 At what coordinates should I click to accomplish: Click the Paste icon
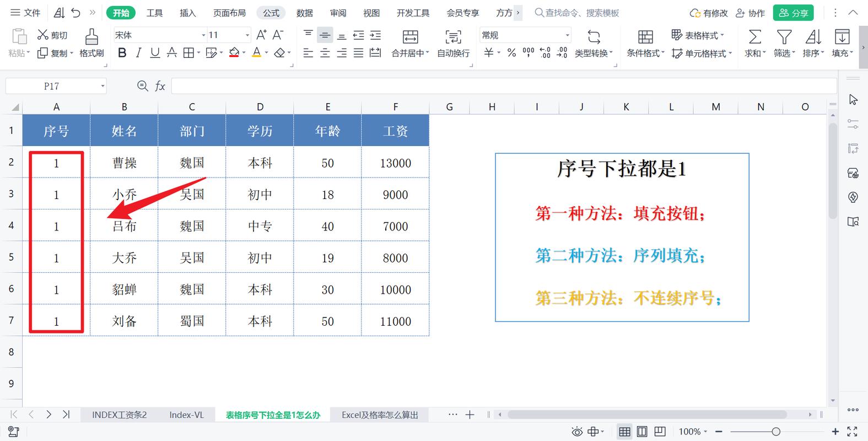pyautogui.click(x=19, y=36)
